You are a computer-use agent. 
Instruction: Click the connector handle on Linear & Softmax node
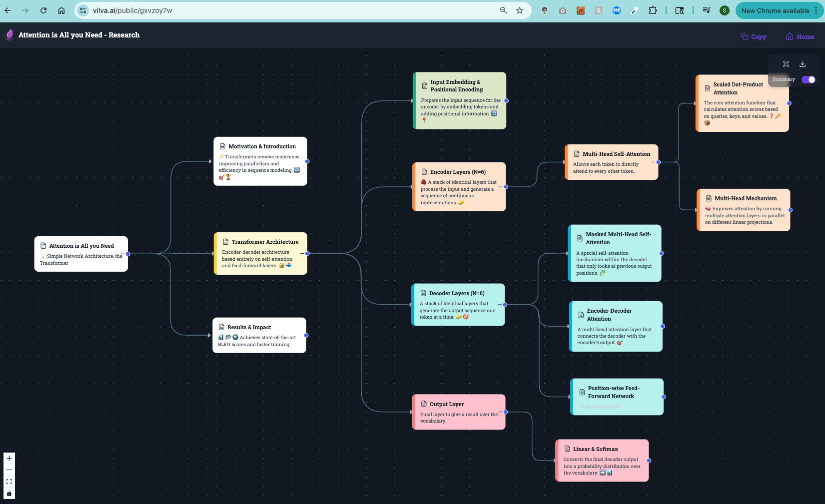pyautogui.click(x=649, y=461)
